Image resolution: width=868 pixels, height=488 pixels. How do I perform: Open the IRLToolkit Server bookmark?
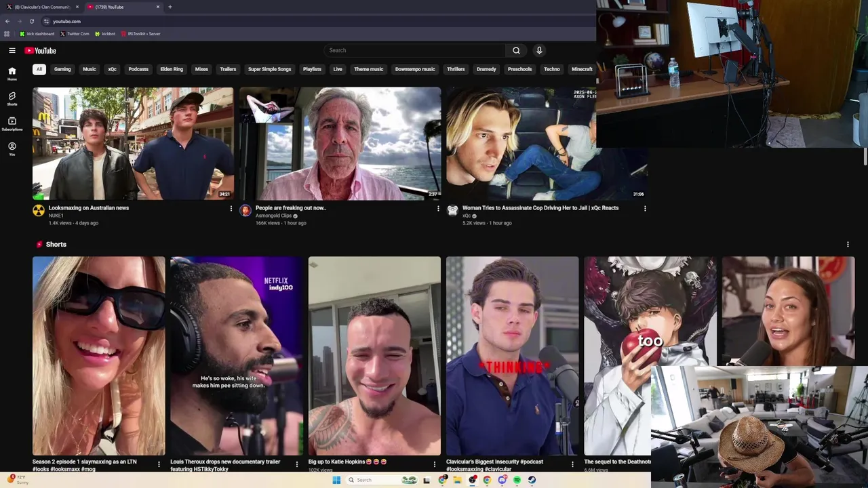click(x=140, y=33)
